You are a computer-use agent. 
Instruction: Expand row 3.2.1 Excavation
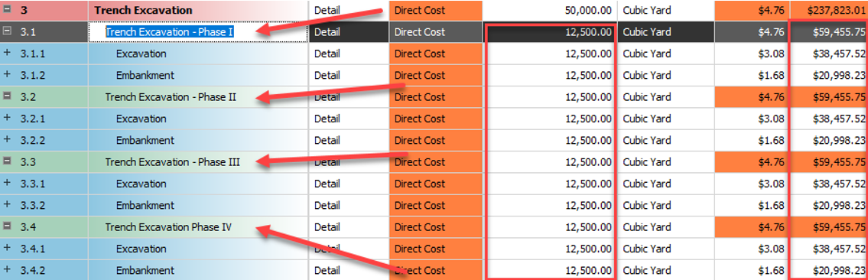7,118
